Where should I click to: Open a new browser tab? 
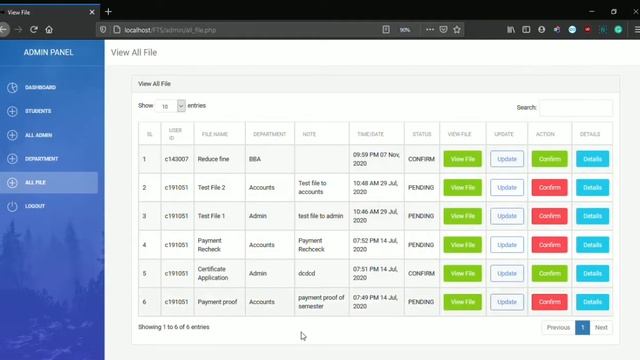click(x=108, y=12)
